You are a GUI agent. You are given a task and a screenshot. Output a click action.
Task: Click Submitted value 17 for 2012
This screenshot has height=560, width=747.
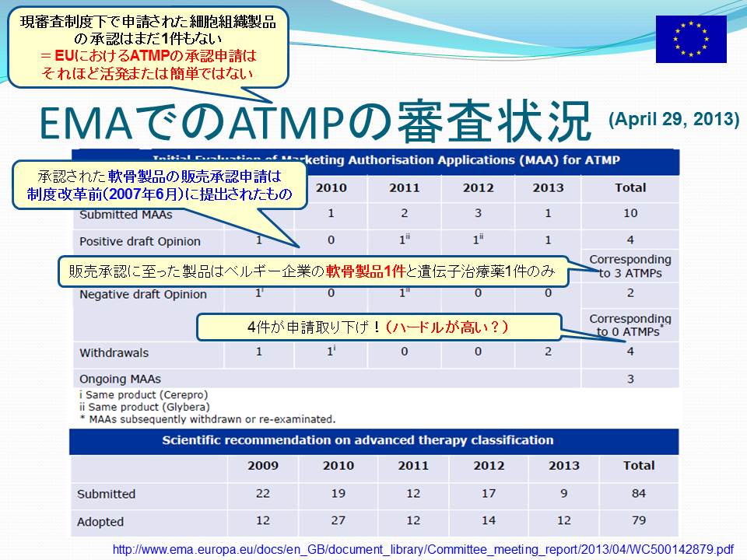pyautogui.click(x=489, y=493)
